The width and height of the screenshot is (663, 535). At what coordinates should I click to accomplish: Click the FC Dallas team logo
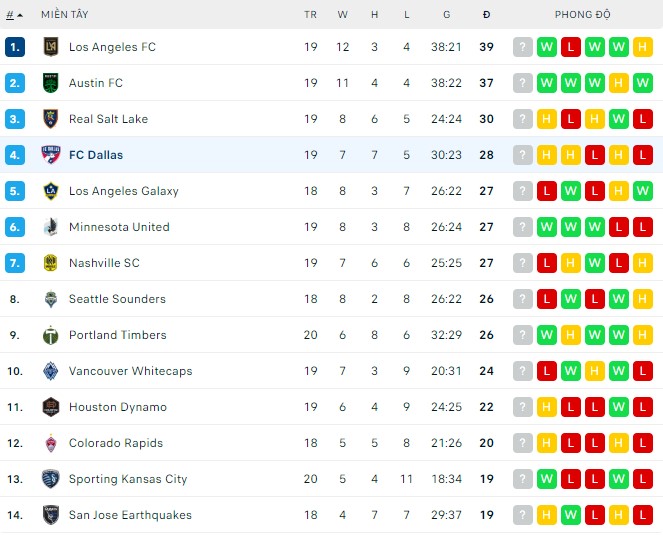pos(51,155)
